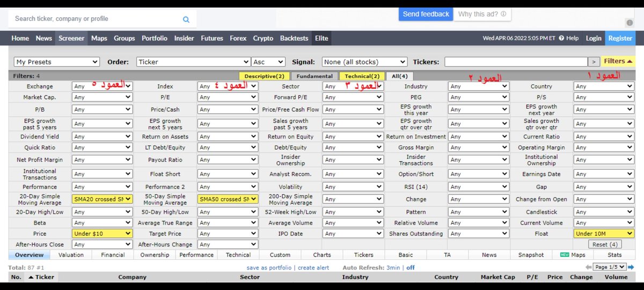Open the News menu item

click(44, 38)
